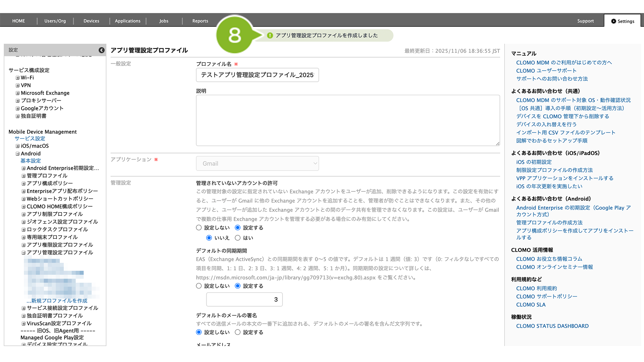Image resolution: width=644 pixels, height=362 pixels.
Task: Expand the iOS/macOS tree node
Action: [x=17, y=146]
